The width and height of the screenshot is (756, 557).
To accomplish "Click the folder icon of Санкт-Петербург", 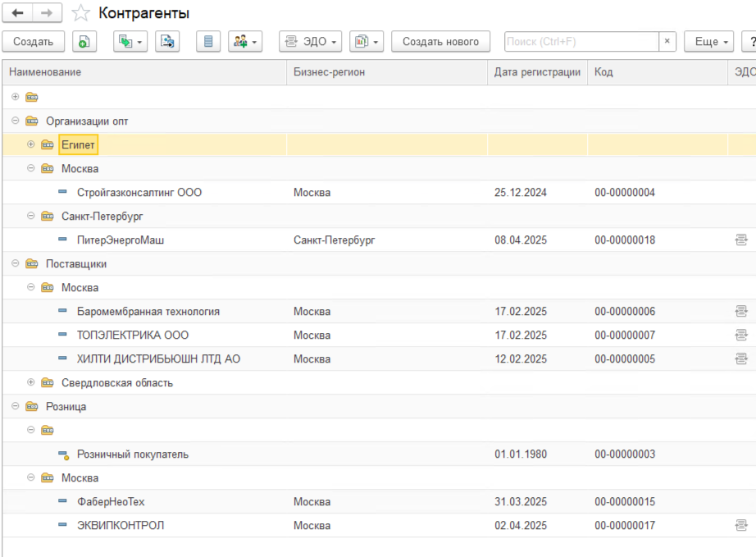I will tap(48, 216).
